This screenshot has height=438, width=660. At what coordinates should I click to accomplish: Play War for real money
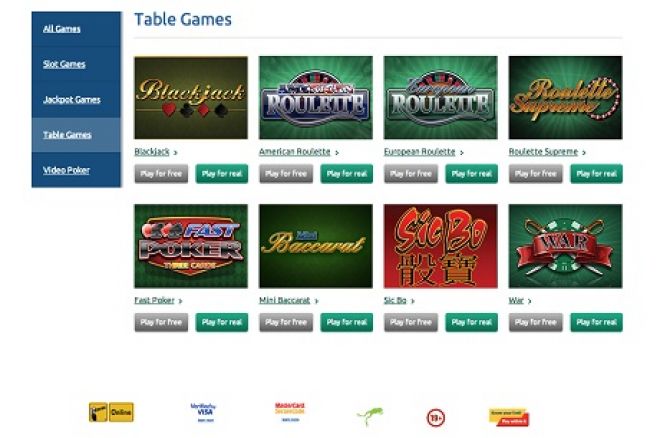click(596, 322)
